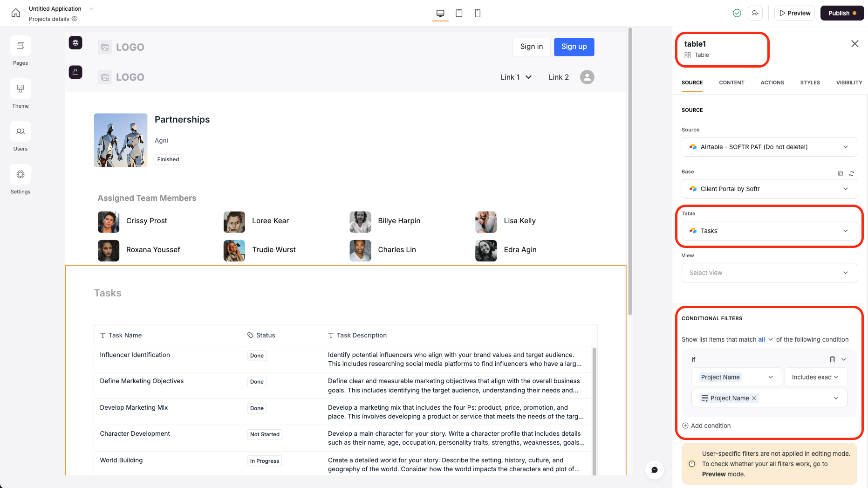This screenshot has height=488, width=868.
Task: Click the Partnerships project thumbnail
Action: (x=121, y=140)
